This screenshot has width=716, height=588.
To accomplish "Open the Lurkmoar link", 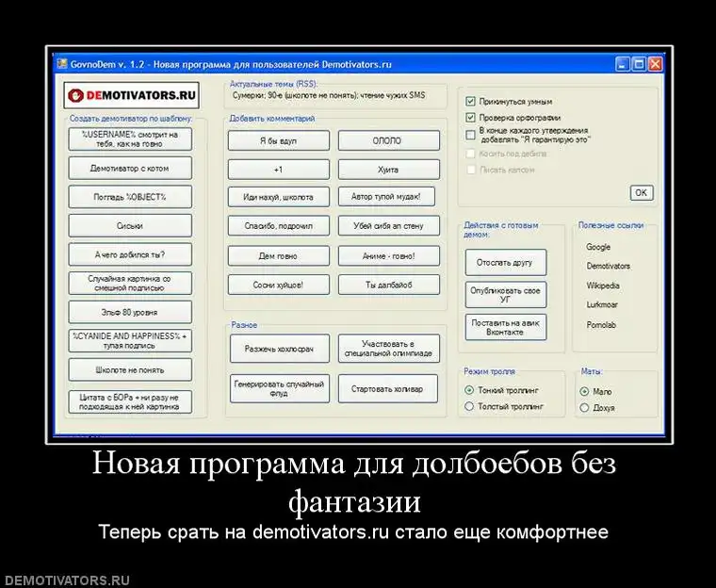I will pyautogui.click(x=603, y=305).
